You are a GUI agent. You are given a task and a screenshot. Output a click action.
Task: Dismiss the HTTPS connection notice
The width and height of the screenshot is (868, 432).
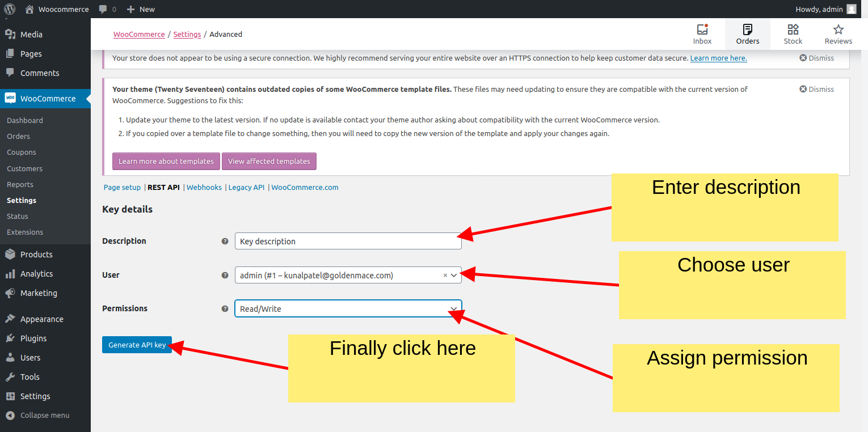point(817,58)
